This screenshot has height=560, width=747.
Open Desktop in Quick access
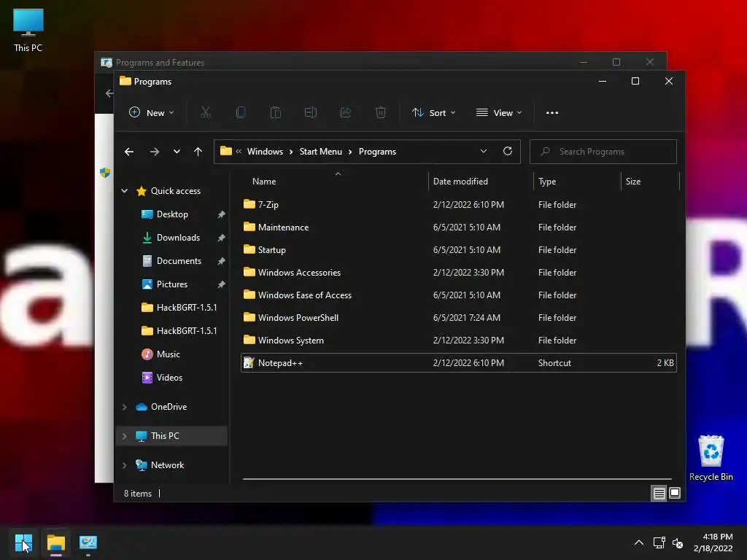(172, 214)
